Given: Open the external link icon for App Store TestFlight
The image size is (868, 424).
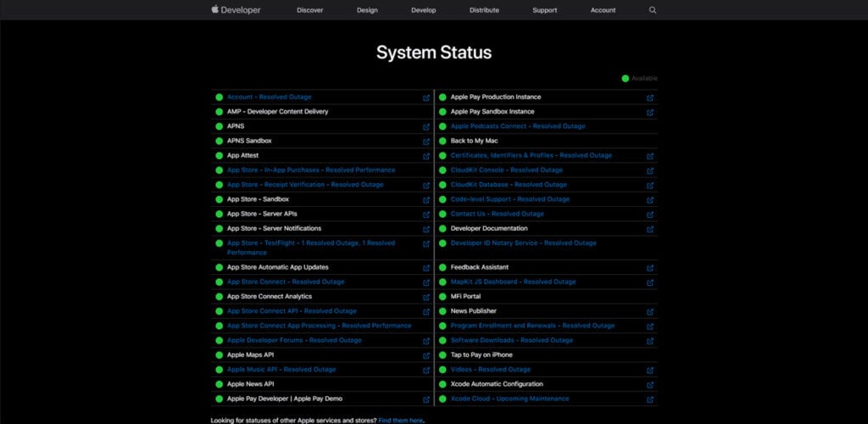Looking at the screenshot, I should click(x=426, y=244).
